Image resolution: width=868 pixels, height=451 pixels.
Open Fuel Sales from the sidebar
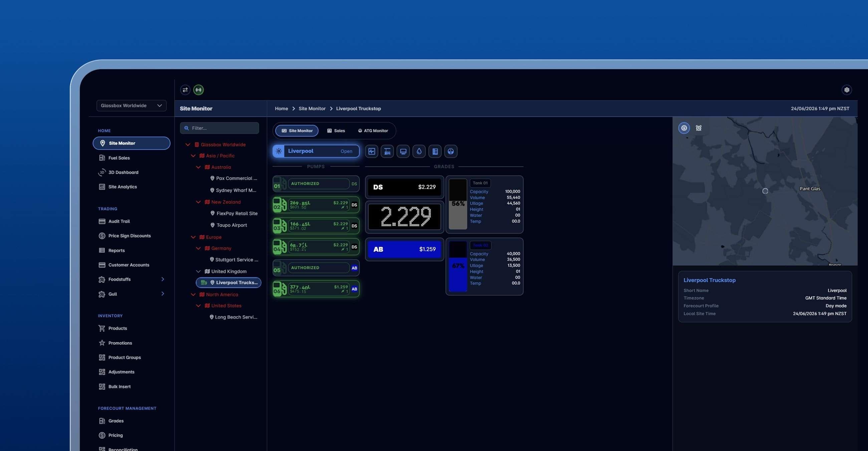119,158
